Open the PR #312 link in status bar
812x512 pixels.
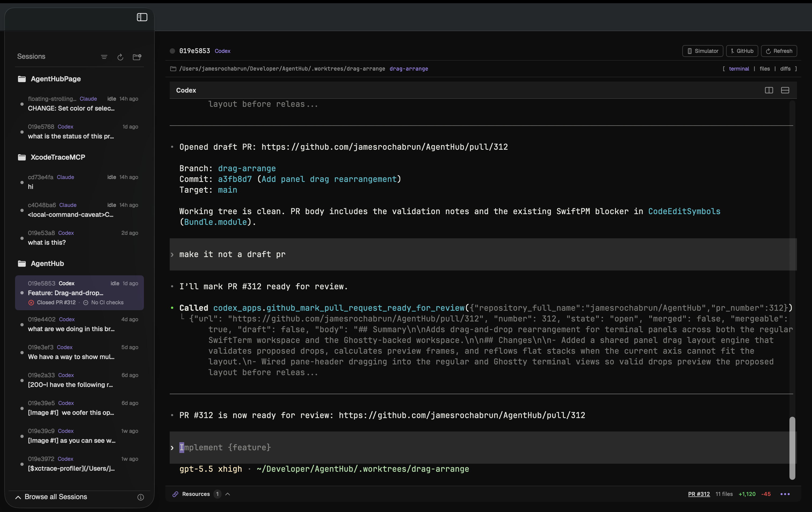699,494
